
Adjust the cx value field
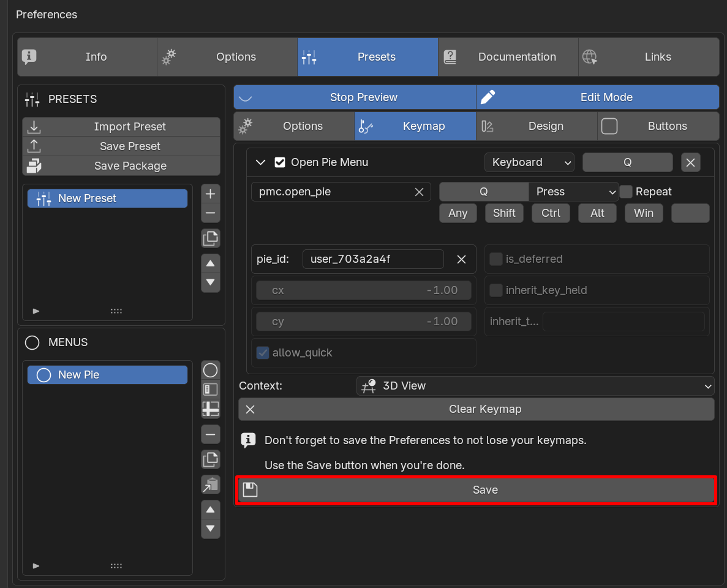[x=364, y=290]
